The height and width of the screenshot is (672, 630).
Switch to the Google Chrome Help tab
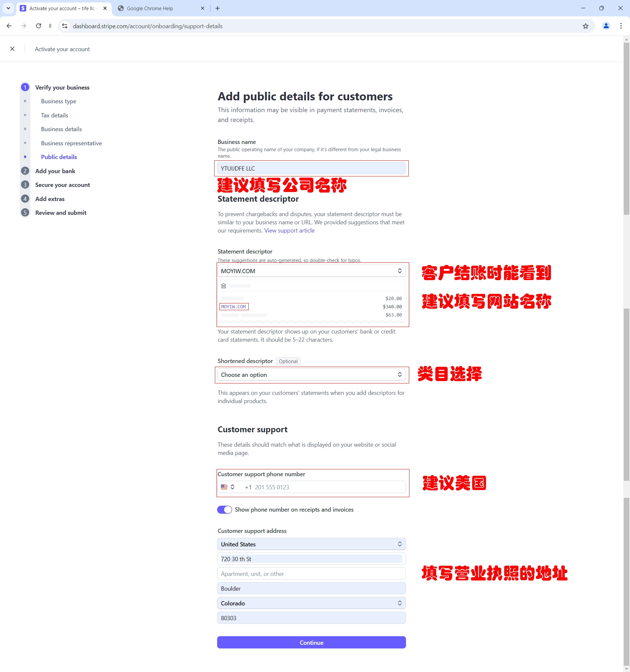click(150, 9)
